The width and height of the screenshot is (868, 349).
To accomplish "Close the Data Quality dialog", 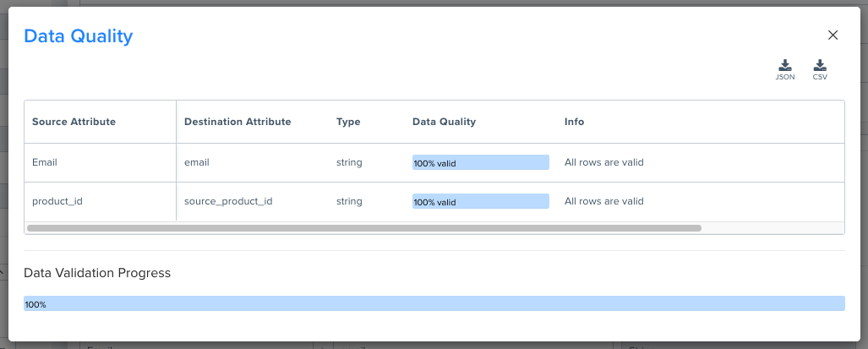I will pos(833,35).
